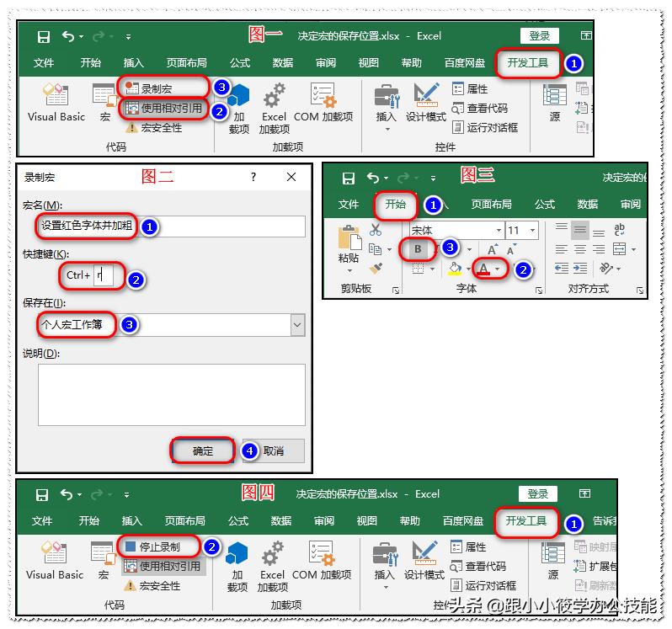The width and height of the screenshot is (672, 629).
Task: Toggle the Bold B button in Figure 3
Action: [x=418, y=249]
